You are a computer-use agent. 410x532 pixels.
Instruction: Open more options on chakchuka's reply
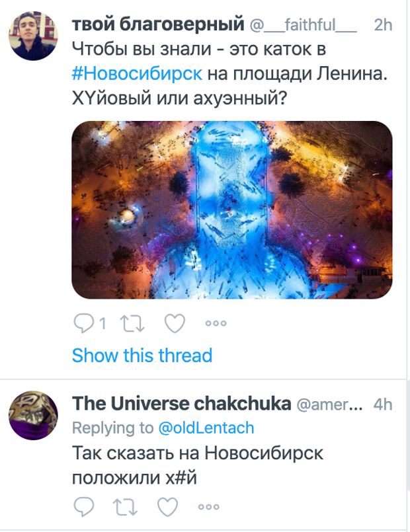(x=209, y=507)
